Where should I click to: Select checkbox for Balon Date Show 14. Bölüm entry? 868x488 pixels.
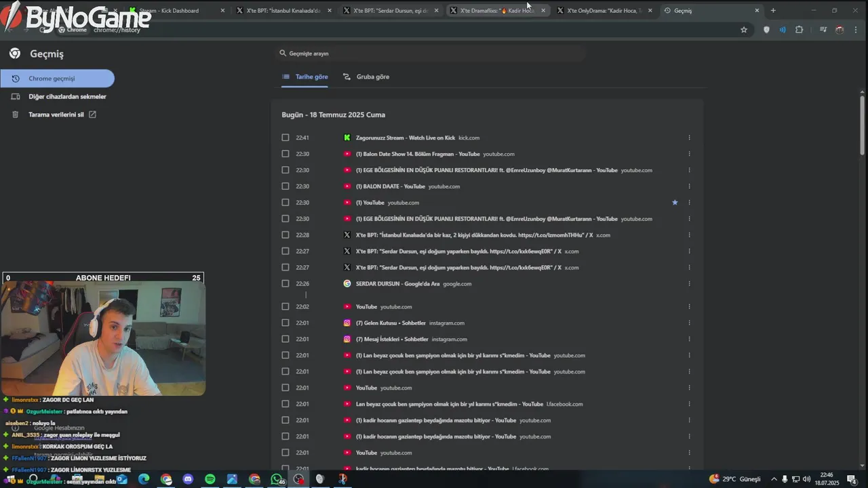pyautogui.click(x=285, y=154)
